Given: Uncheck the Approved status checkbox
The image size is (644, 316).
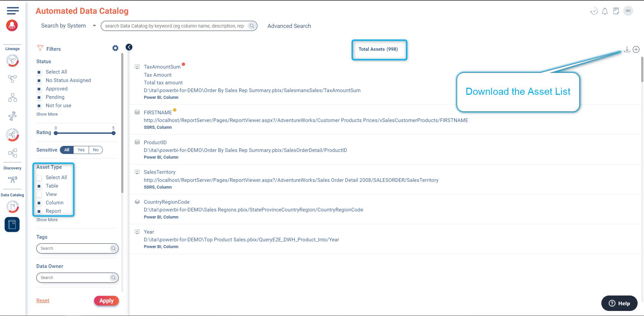Looking at the screenshot, I should click(x=39, y=89).
